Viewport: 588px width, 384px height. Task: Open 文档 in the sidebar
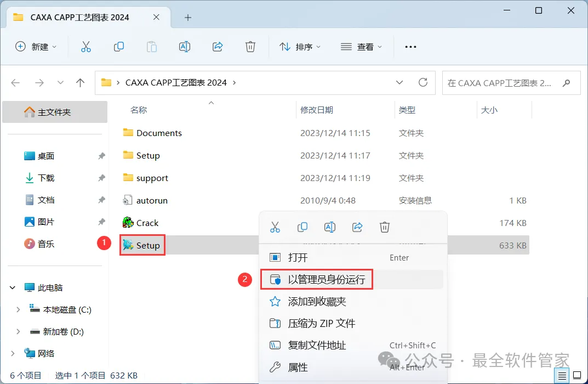(45, 200)
